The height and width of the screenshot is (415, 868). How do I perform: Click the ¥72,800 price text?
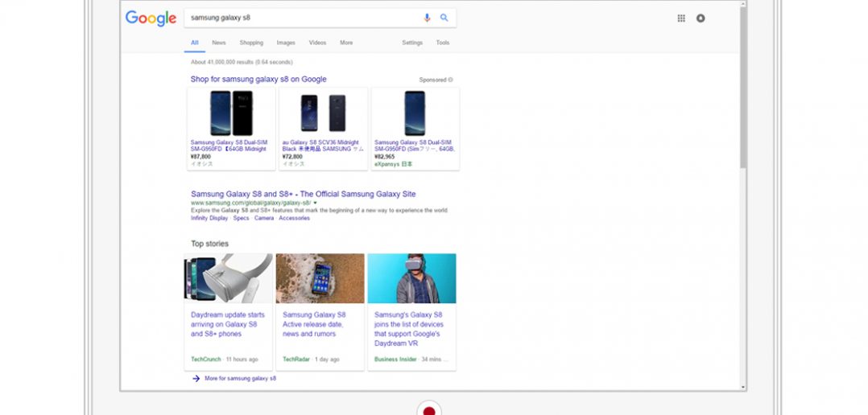[x=292, y=156]
